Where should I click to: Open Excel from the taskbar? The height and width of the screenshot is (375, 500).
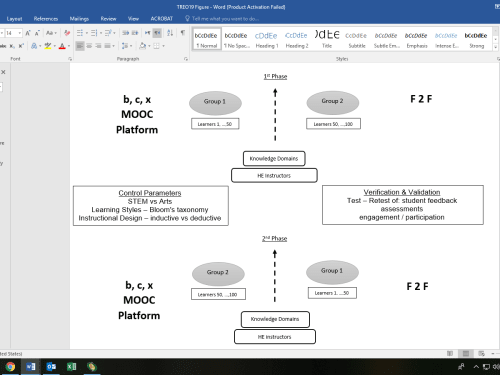[71, 367]
